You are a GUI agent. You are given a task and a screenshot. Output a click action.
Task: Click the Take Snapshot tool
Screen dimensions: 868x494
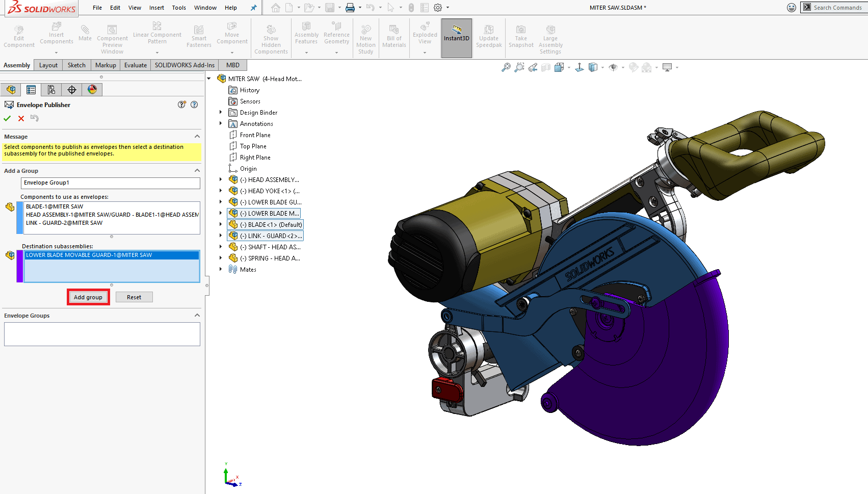tap(521, 37)
